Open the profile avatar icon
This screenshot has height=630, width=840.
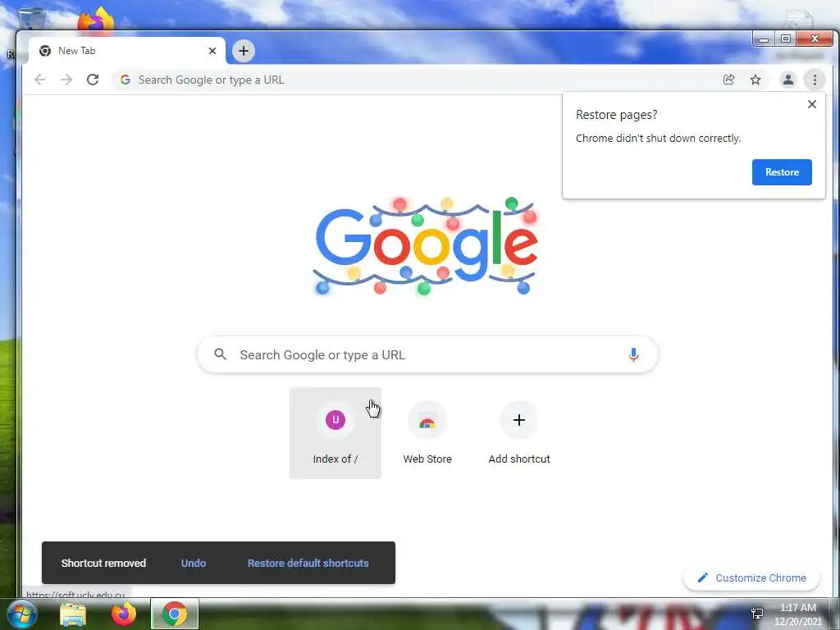tap(788, 80)
